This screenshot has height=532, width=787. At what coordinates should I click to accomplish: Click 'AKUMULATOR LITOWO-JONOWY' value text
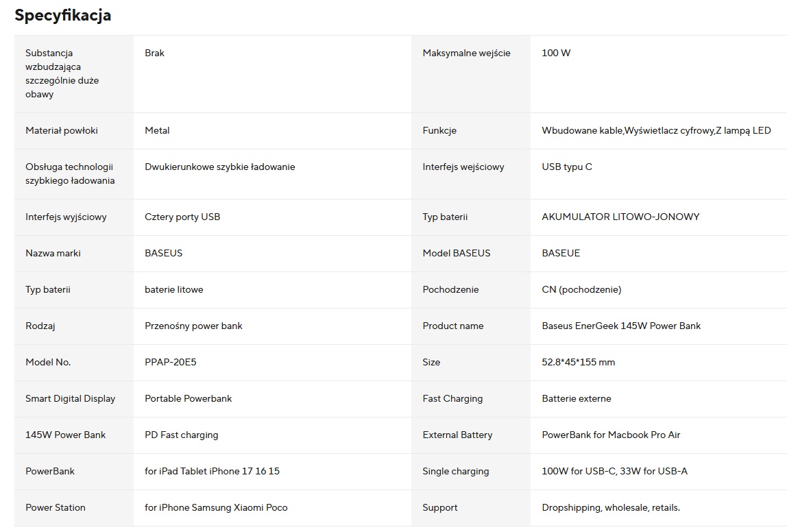click(620, 217)
